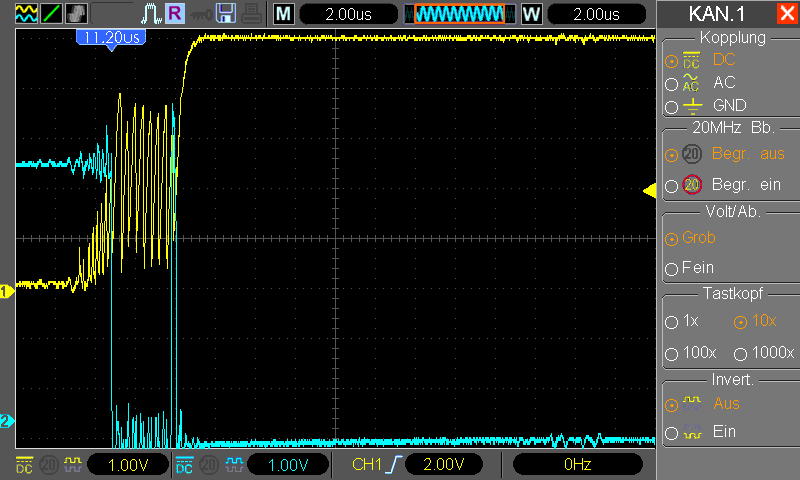Screen dimensions: 800x480
Task: Click the yellow channel 1 ground marker
Action: [x=7, y=292]
